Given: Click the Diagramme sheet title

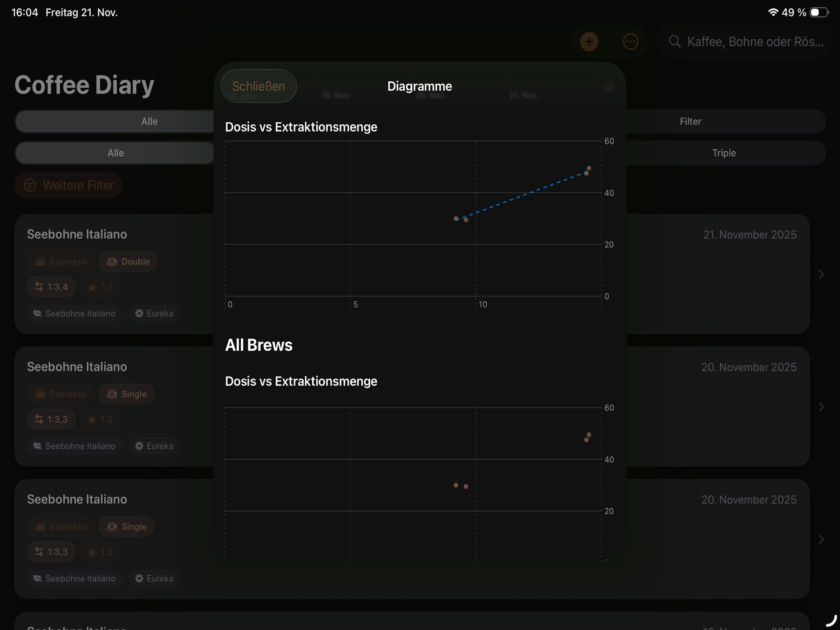Looking at the screenshot, I should 420,86.
